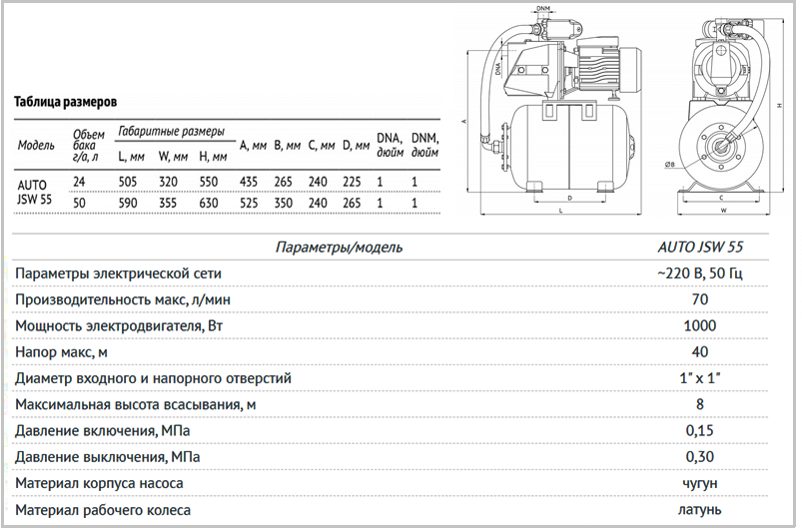Click the 'H, мм' column header
This screenshot has height=532, width=802.
point(213,157)
